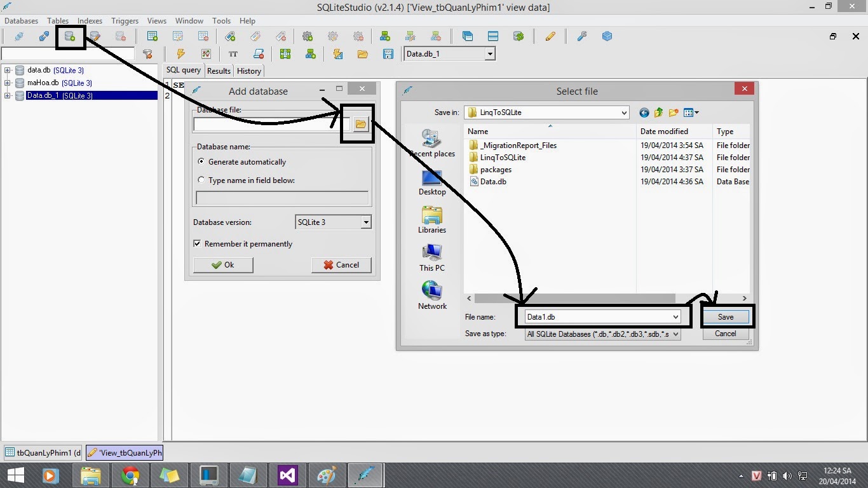The height and width of the screenshot is (488, 868).
Task: Switch to the History tab
Action: coord(249,71)
